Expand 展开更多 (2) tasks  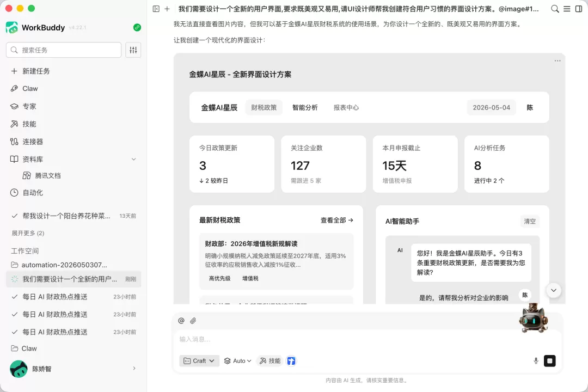[28, 234]
